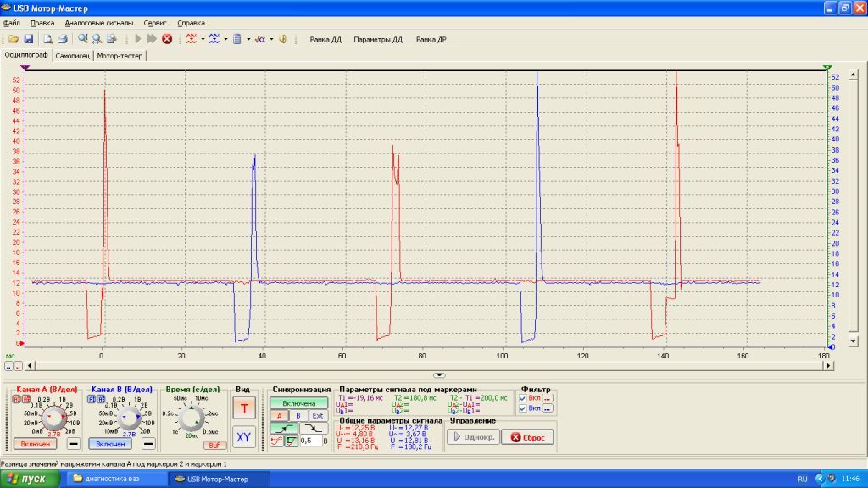This screenshot has width=868, height=488.
Task: Click the Время time-per-division knob
Action: tap(192, 419)
